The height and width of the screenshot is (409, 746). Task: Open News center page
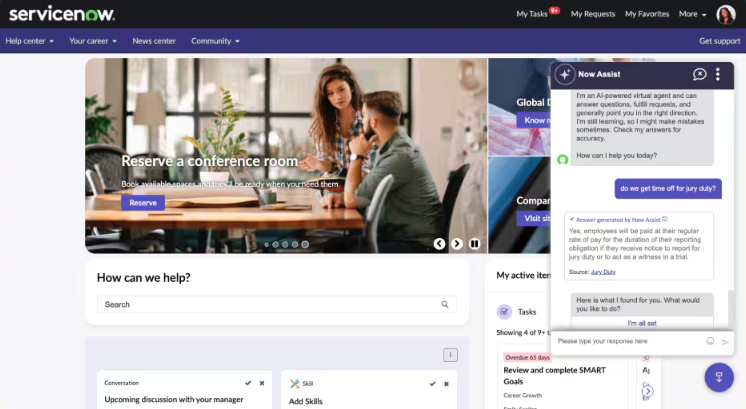[154, 41]
